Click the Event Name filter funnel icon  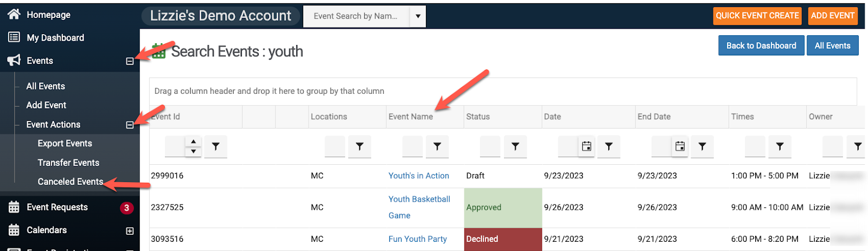[437, 146]
